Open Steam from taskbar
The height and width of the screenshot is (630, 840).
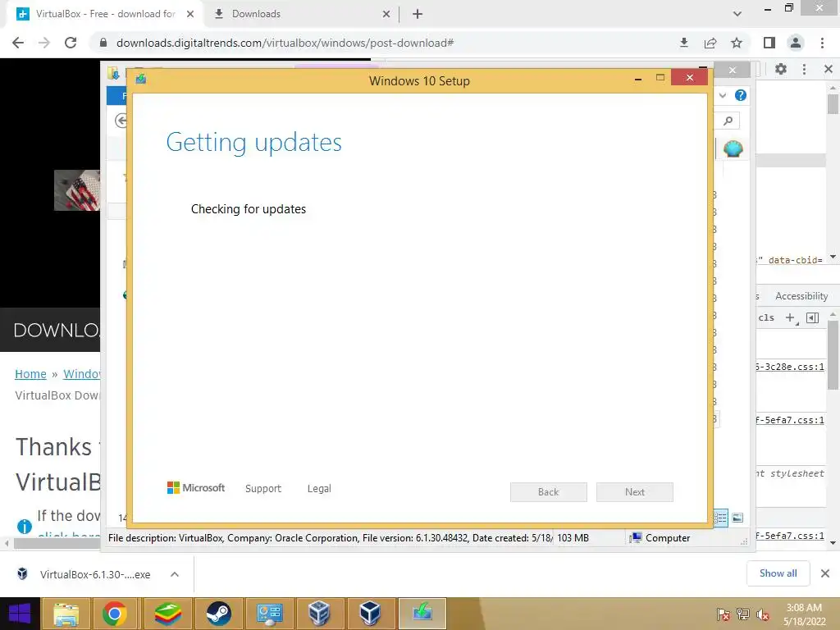(x=218, y=614)
